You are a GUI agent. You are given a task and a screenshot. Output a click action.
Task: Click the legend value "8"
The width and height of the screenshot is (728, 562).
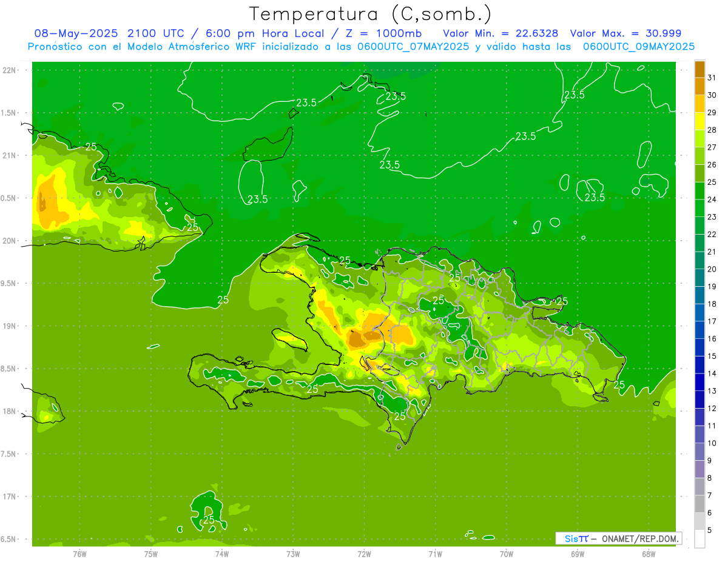710,478
